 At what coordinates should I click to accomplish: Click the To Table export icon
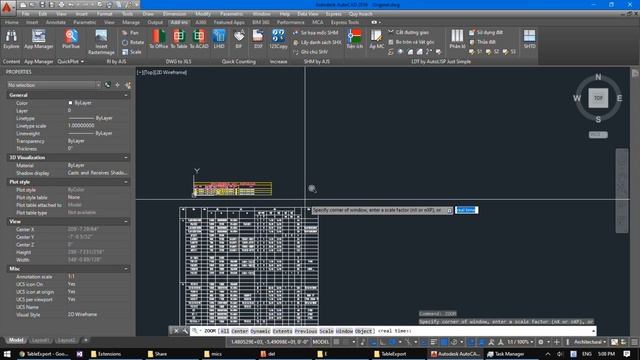(x=179, y=39)
